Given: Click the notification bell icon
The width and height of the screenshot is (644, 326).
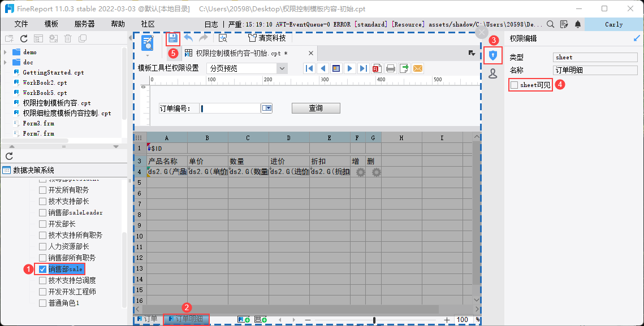Looking at the screenshot, I should (x=577, y=24).
